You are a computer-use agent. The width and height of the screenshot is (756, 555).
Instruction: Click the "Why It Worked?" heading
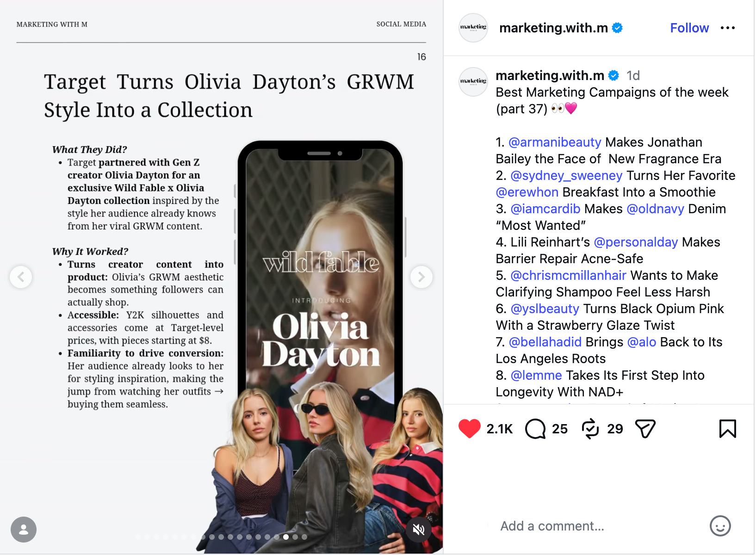90,252
